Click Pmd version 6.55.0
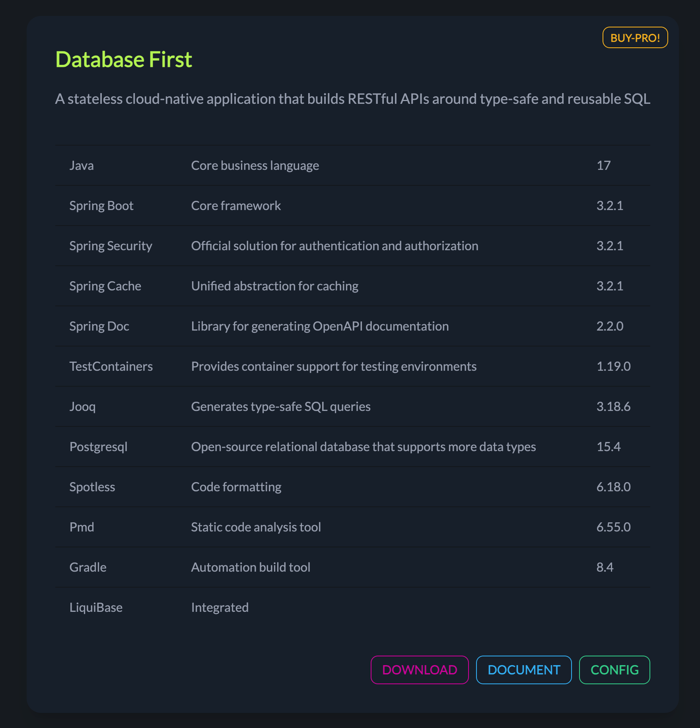This screenshot has width=700, height=728. pyautogui.click(x=613, y=527)
